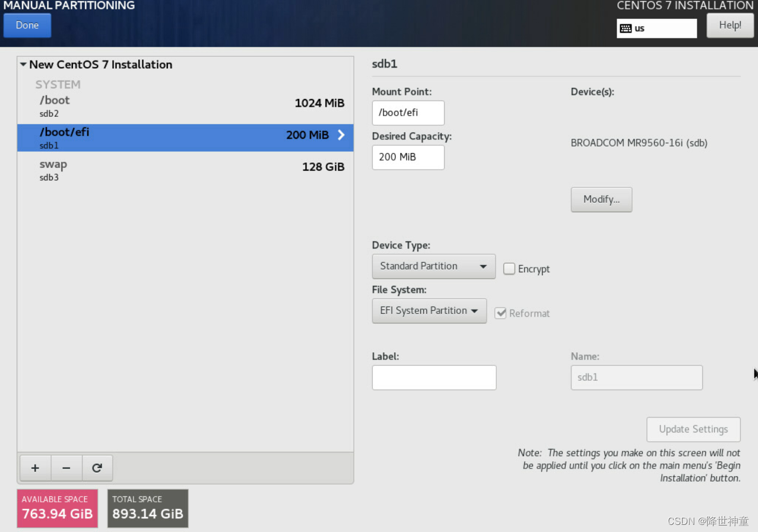Click the remove mount point minus button
The height and width of the screenshot is (532, 758).
66,468
